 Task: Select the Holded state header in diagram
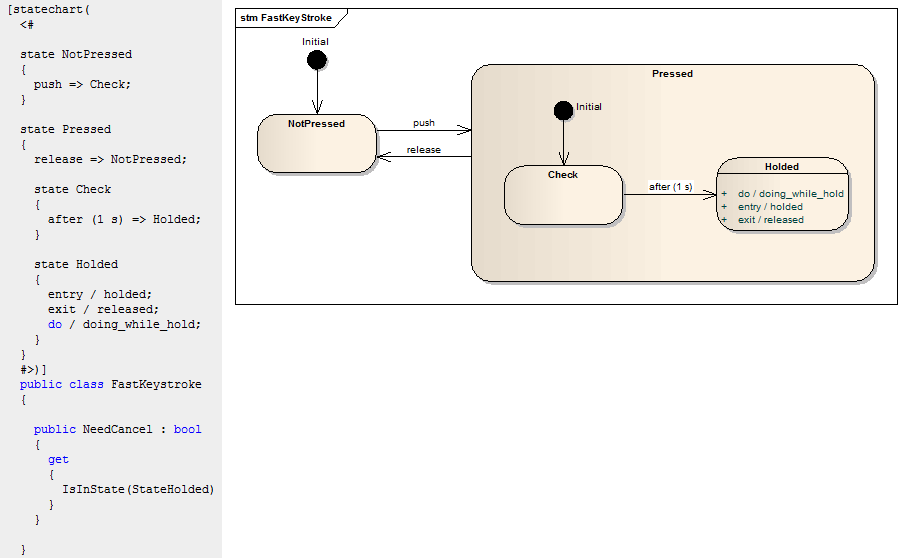pyautogui.click(x=782, y=166)
